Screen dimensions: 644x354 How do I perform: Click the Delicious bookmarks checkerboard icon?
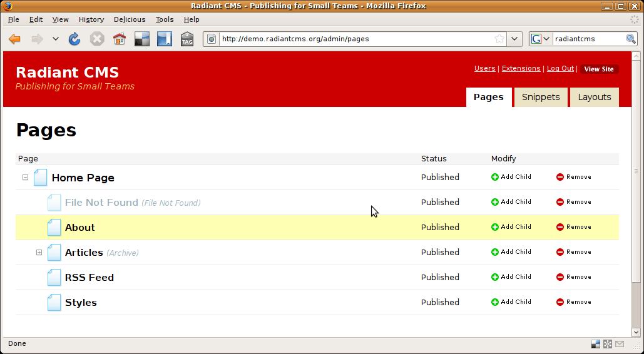pos(142,39)
